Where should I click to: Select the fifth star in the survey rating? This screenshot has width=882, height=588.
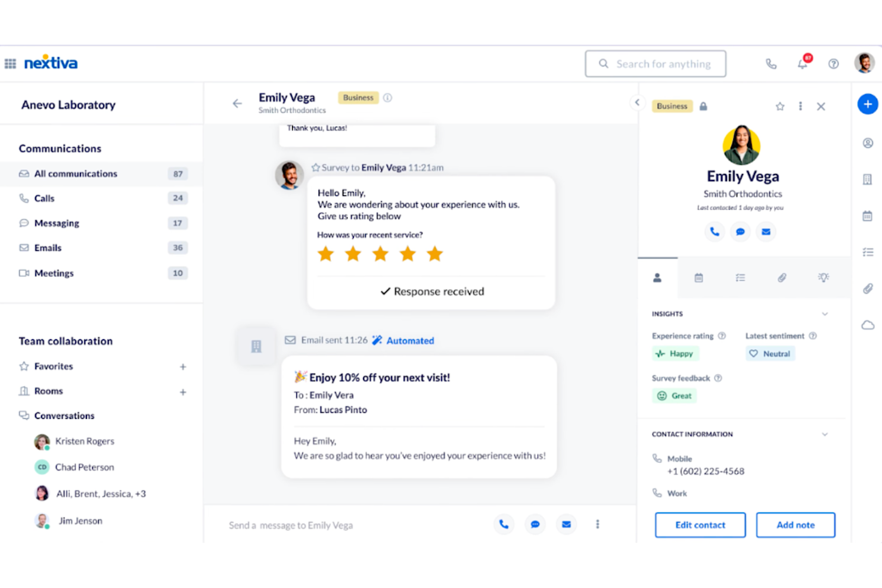434,253
